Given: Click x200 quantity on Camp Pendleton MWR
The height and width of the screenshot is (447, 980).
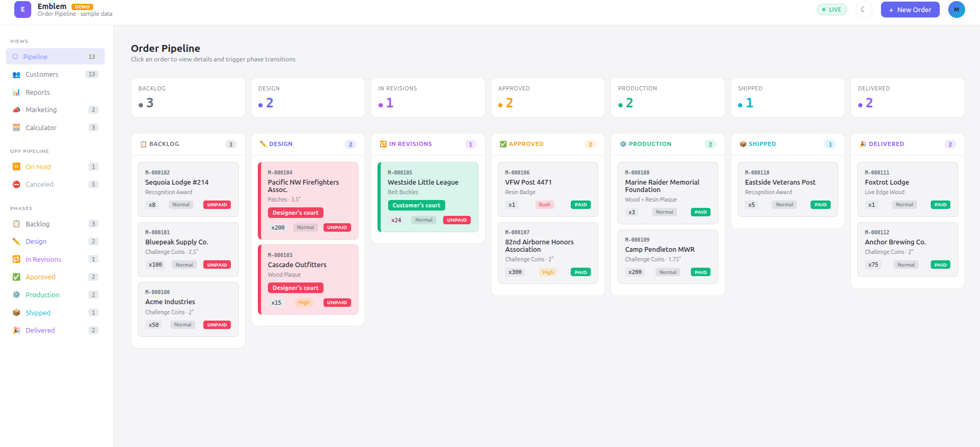Looking at the screenshot, I should pos(635,272).
